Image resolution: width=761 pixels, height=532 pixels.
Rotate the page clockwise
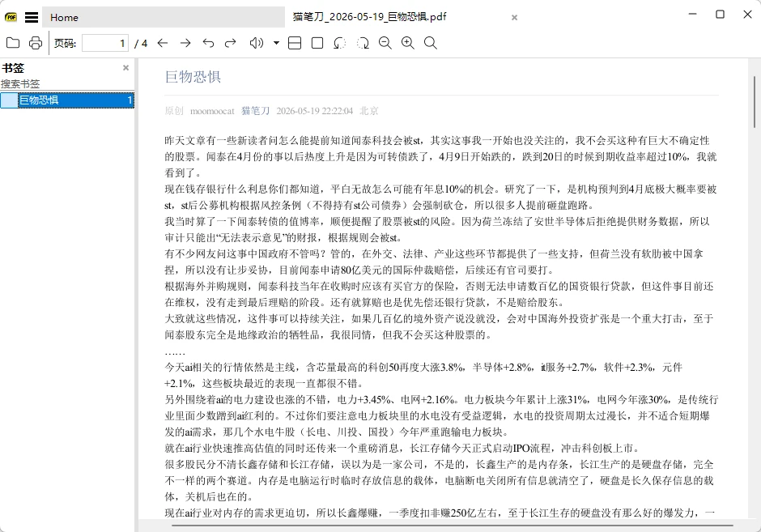coord(363,43)
